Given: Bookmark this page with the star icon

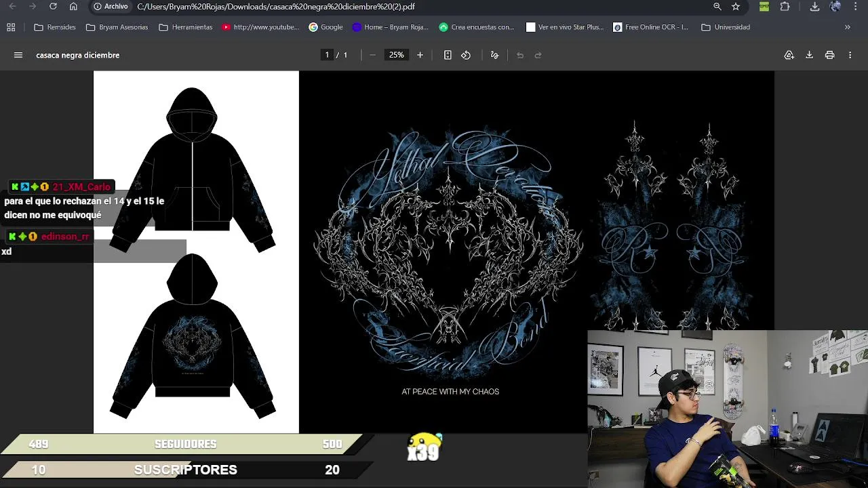Looking at the screenshot, I should 736,6.
